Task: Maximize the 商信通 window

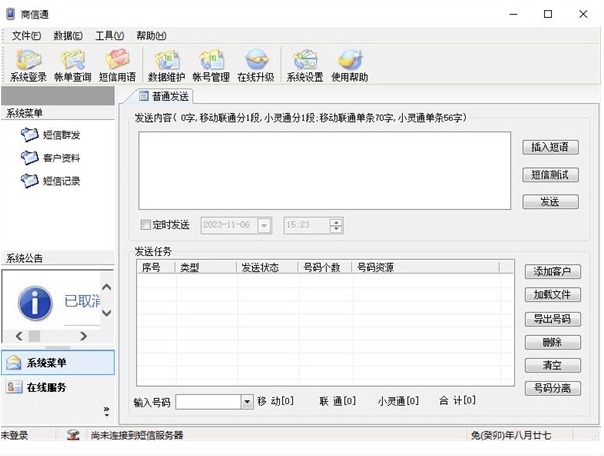Action: tap(548, 14)
